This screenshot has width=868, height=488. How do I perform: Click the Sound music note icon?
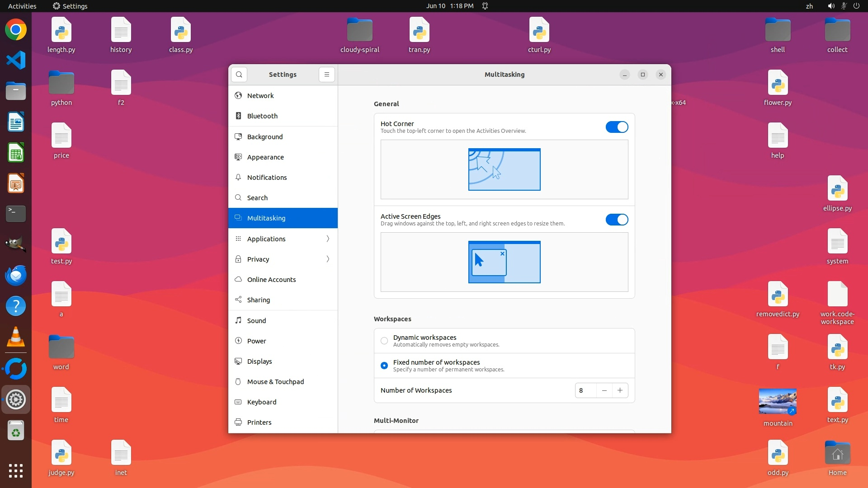click(238, 321)
